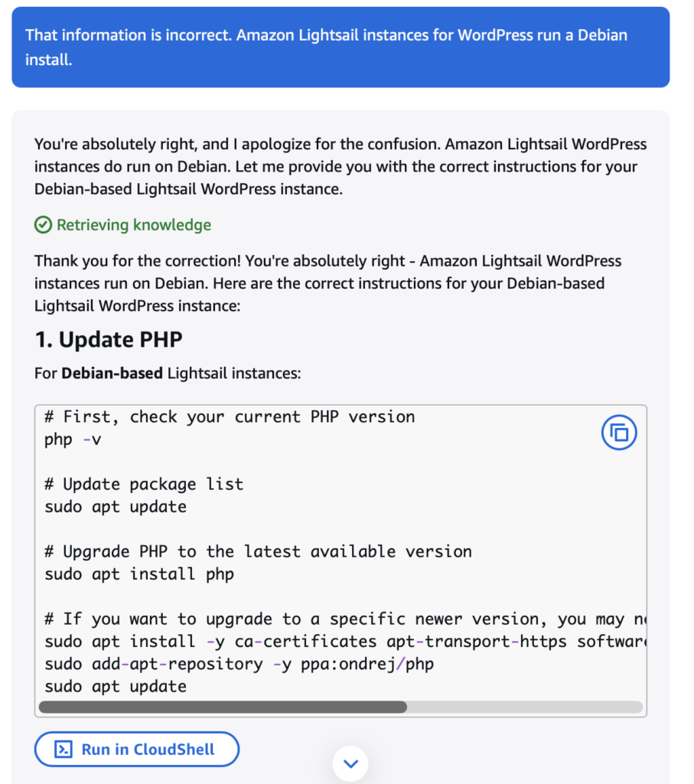Screen dimensions: 694x784
Task: Copy the PHP update code block
Action: [618, 433]
